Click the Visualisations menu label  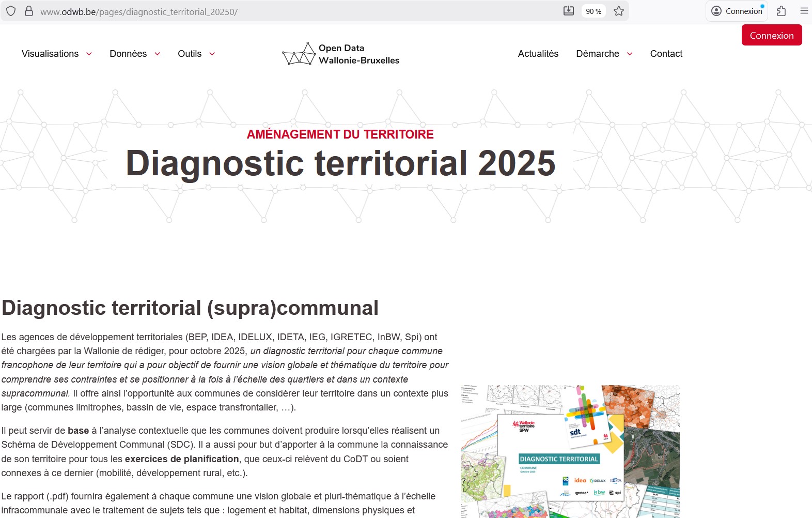coord(50,54)
